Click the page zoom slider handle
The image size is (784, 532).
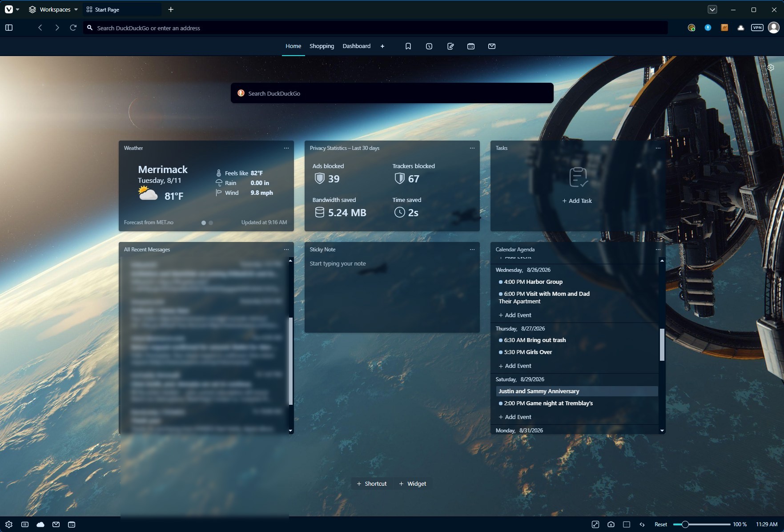(685, 524)
